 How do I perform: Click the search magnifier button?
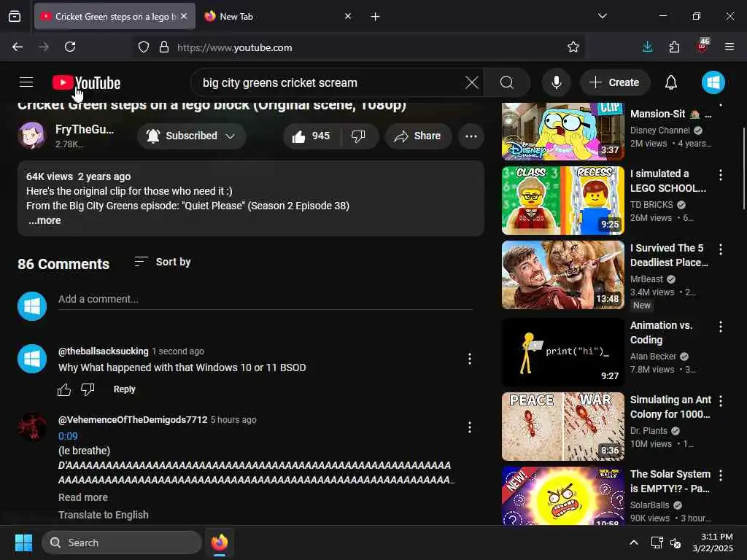pyautogui.click(x=507, y=82)
